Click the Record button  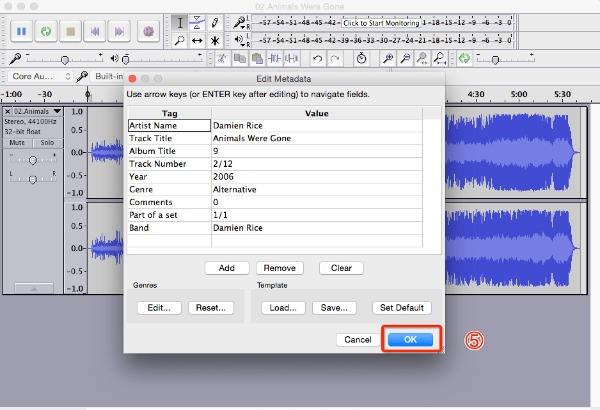(x=148, y=31)
